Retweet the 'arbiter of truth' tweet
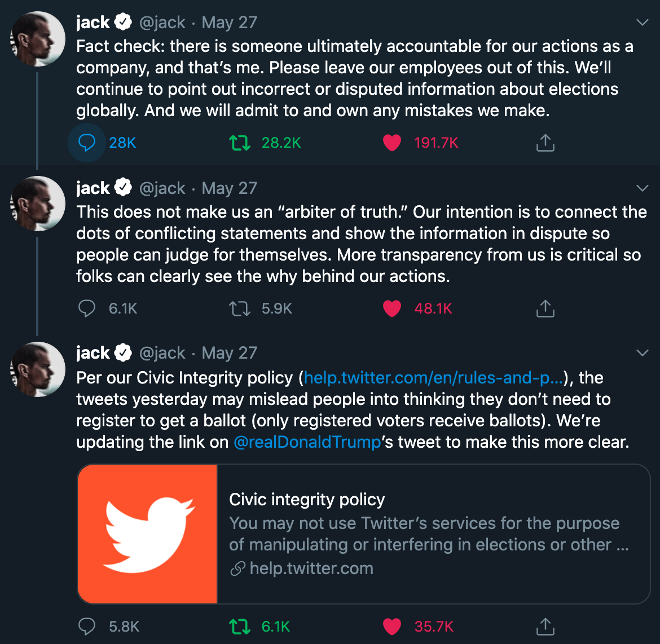The height and width of the screenshot is (644, 660). coord(240,308)
